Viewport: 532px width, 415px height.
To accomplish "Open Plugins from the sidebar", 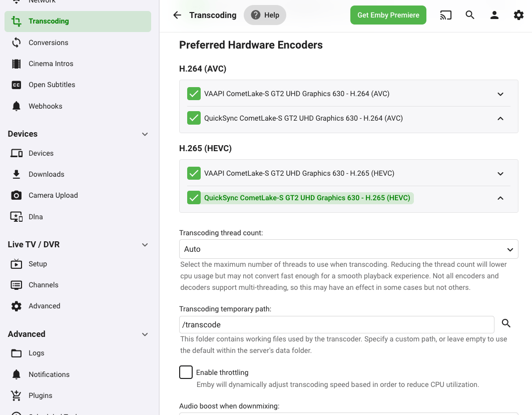I will coord(40,395).
